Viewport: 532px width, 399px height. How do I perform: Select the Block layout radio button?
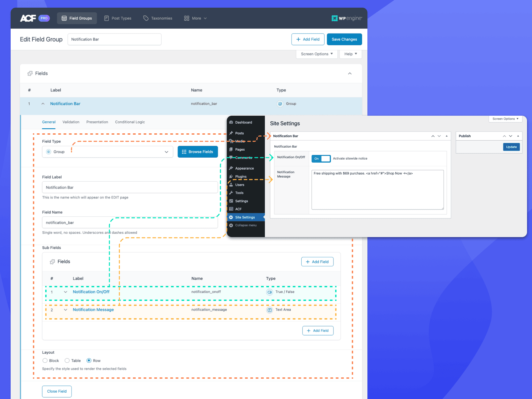click(x=45, y=361)
